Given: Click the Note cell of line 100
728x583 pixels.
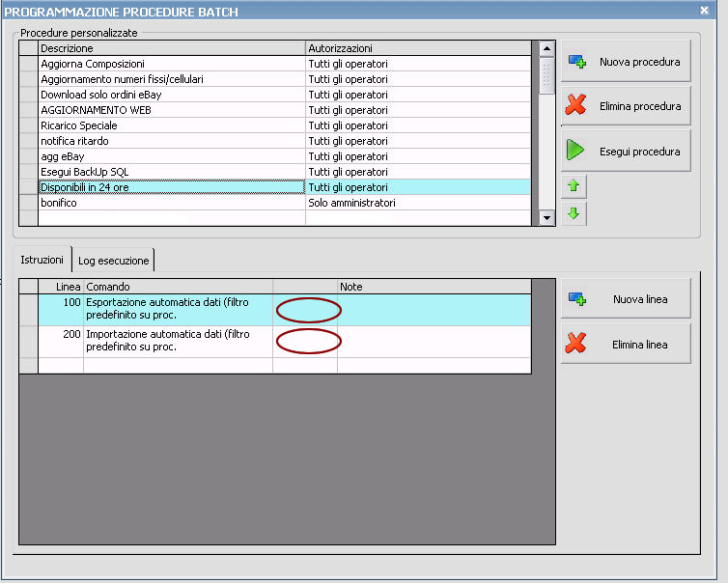Looking at the screenshot, I should click(x=434, y=310).
